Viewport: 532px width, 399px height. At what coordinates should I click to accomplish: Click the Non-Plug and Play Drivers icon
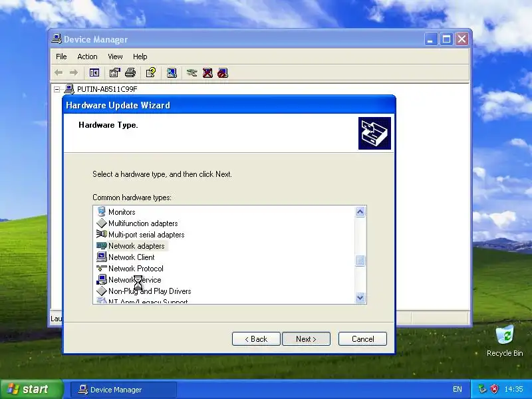[102, 291]
